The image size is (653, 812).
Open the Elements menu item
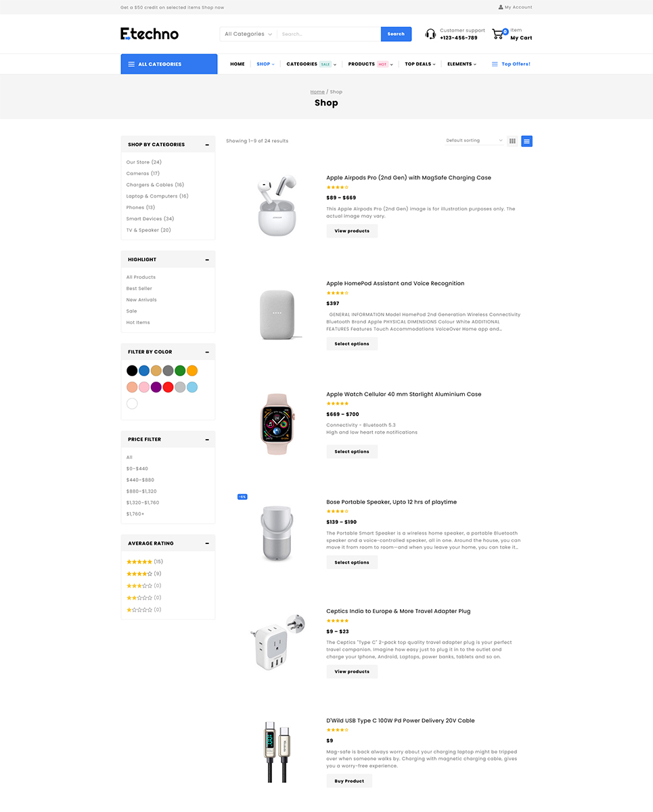click(x=461, y=64)
